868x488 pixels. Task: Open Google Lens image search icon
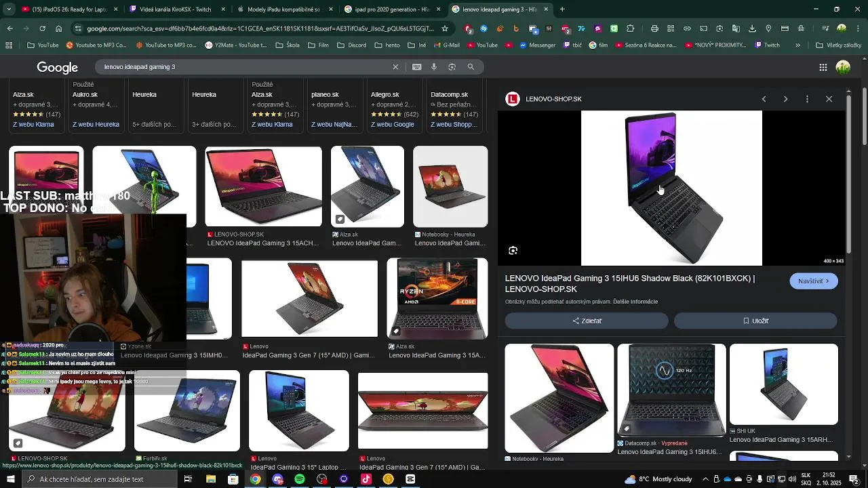[x=452, y=67]
